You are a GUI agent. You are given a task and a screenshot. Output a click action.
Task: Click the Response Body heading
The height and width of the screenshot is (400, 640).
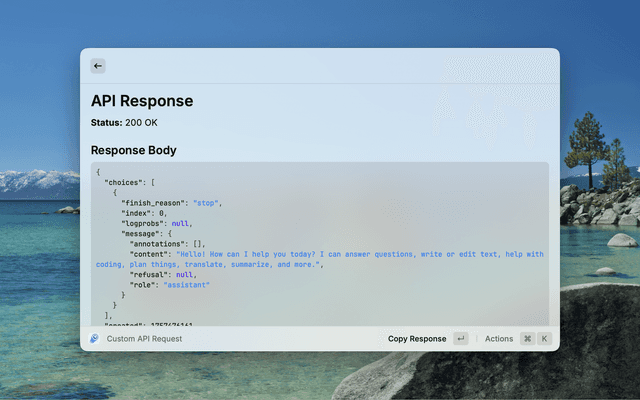click(133, 151)
